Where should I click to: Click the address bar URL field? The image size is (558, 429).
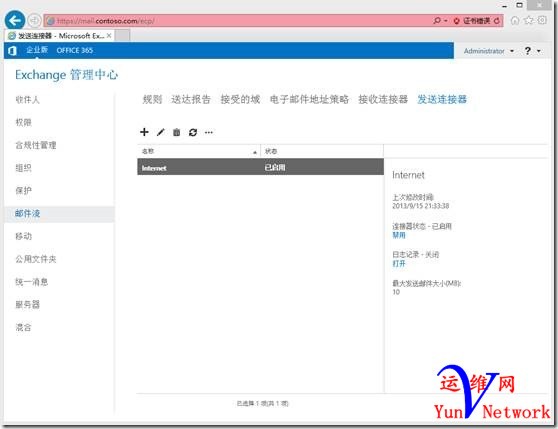238,21
